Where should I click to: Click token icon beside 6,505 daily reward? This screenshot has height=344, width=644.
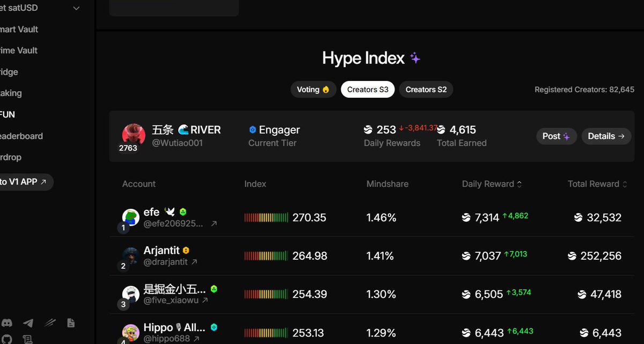466,295
